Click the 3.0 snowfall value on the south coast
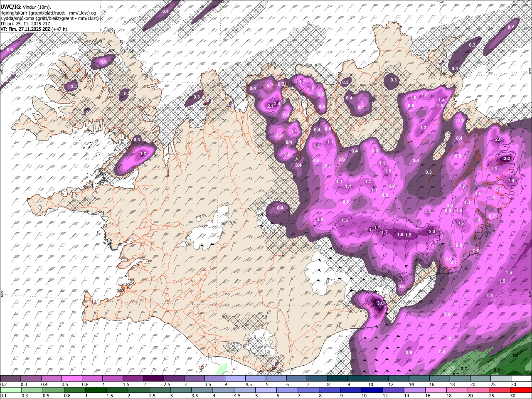The width and height of the screenshot is (532, 399). (380, 303)
